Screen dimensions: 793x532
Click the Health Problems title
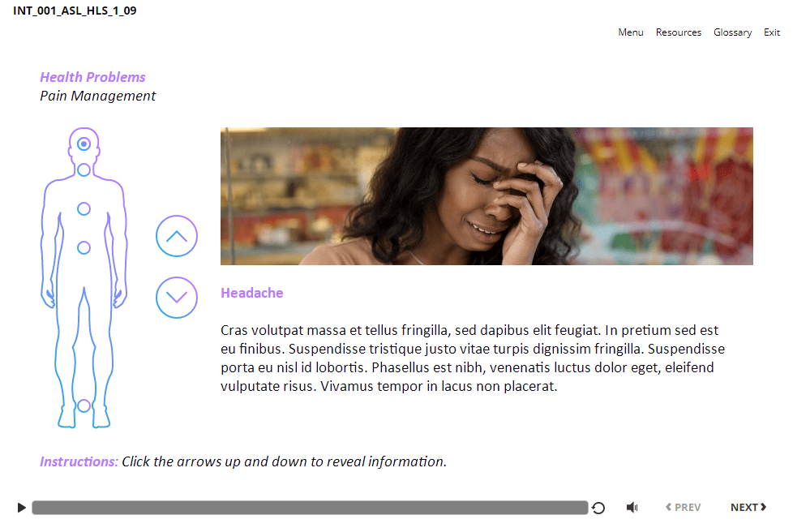(x=92, y=77)
